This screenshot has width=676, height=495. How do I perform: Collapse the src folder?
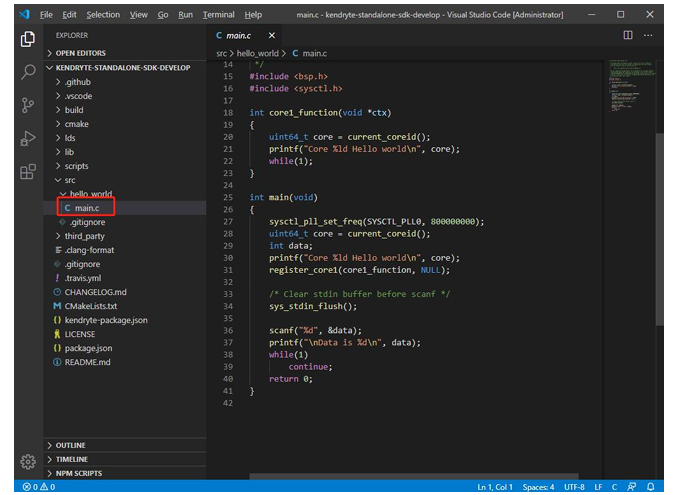[70, 180]
